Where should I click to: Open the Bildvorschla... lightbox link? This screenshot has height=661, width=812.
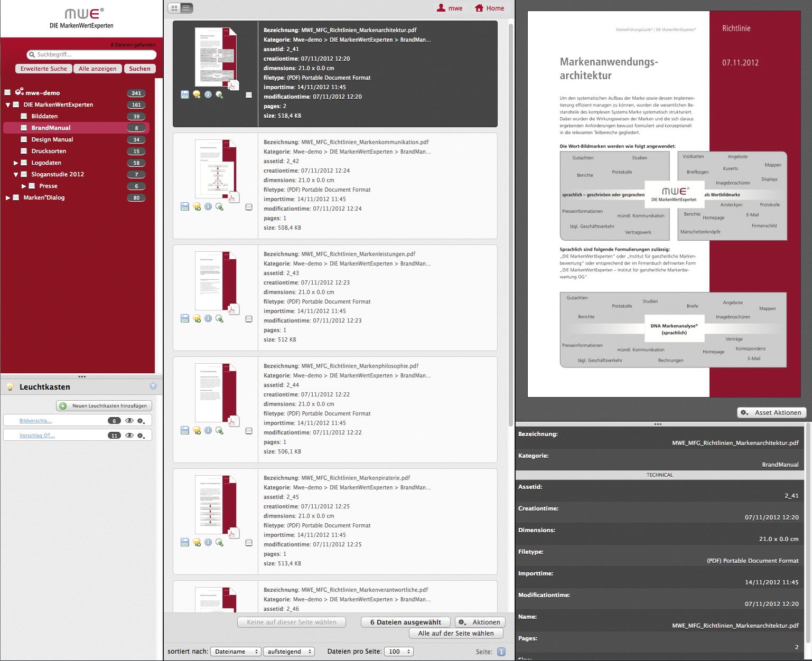pos(35,421)
